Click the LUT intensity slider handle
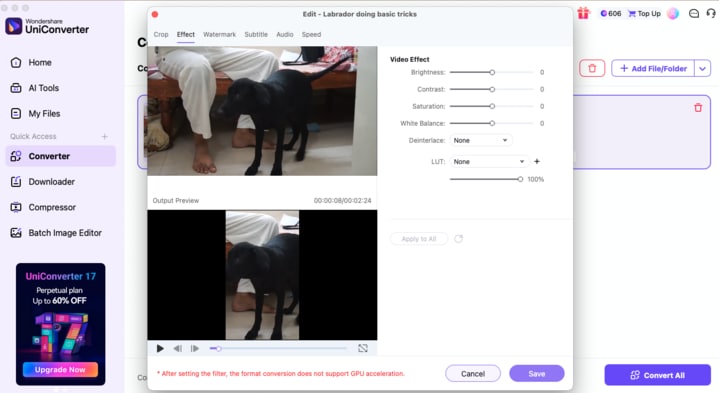 tap(520, 179)
